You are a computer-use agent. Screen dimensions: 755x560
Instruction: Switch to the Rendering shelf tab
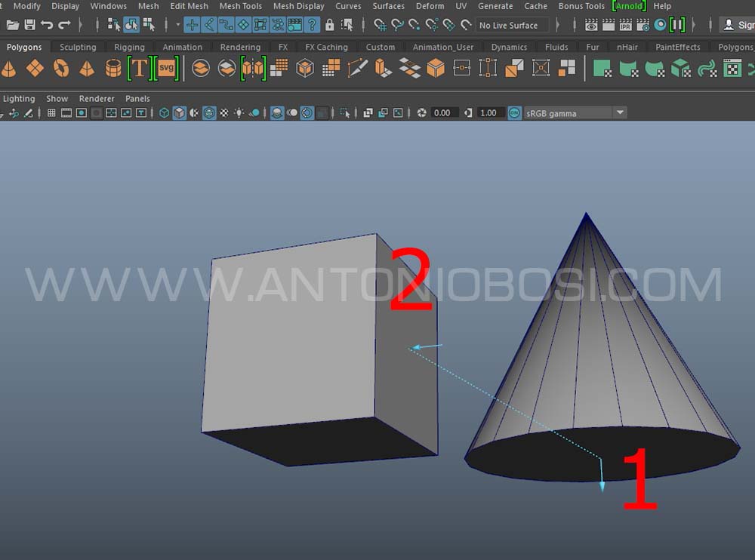click(240, 47)
